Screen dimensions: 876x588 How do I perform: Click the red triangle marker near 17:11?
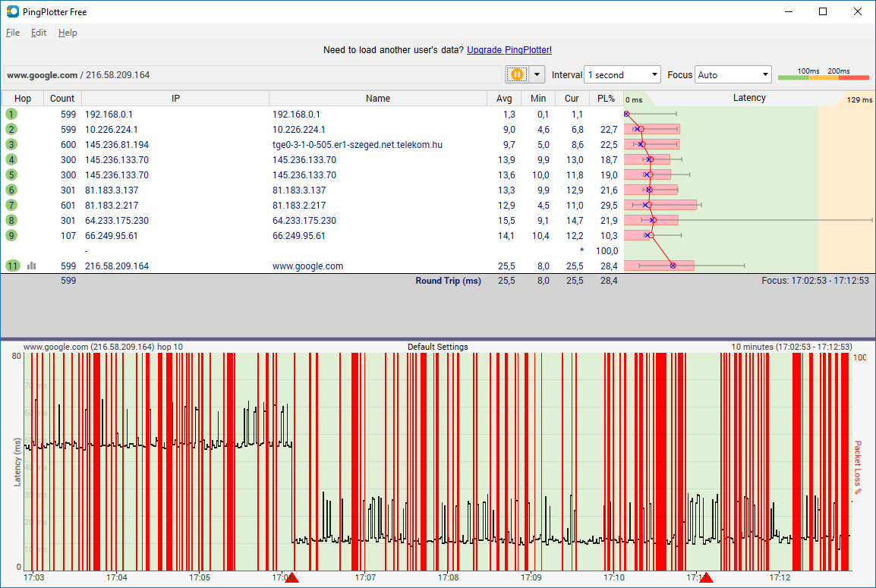[x=706, y=579]
